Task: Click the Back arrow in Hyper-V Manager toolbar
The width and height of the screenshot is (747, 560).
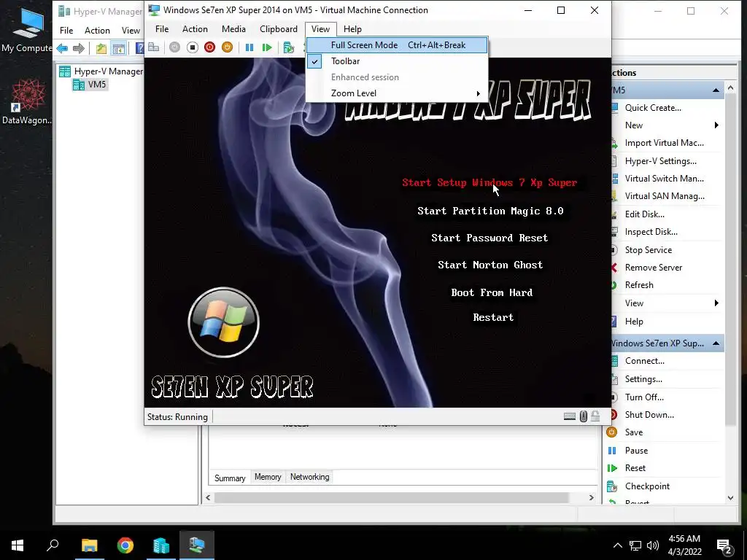Action: tap(62, 48)
